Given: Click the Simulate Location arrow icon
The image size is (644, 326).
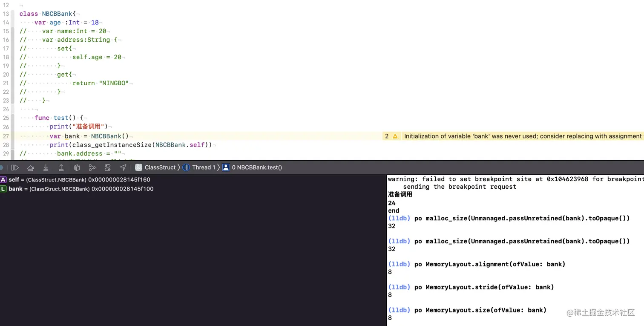Looking at the screenshot, I should (x=123, y=167).
